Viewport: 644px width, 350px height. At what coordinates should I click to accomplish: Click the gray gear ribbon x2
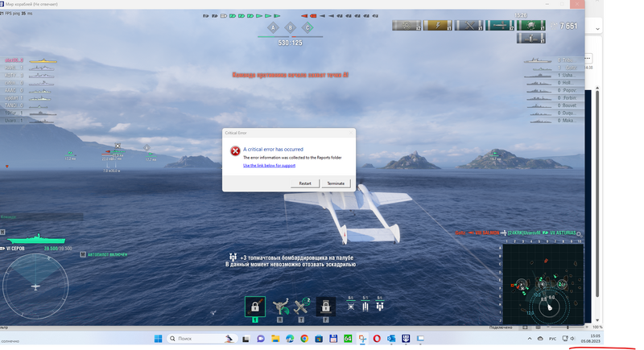point(407,26)
